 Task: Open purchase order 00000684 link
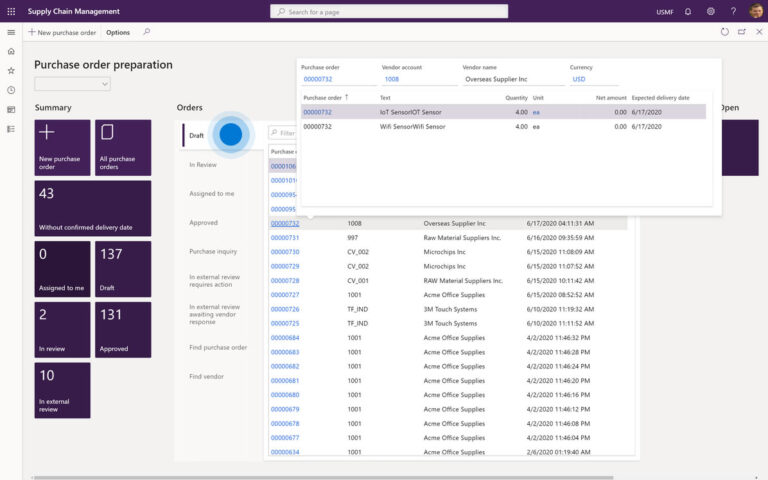tap(285, 338)
